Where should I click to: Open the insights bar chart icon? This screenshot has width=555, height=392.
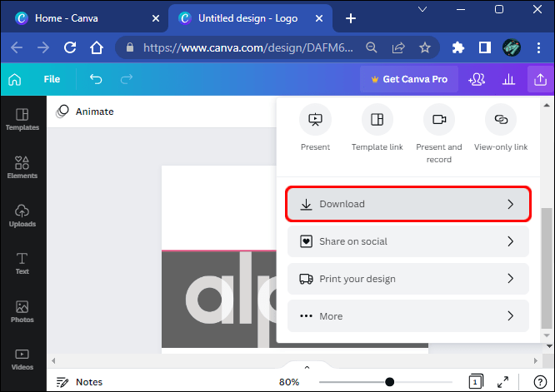pyautogui.click(x=508, y=79)
